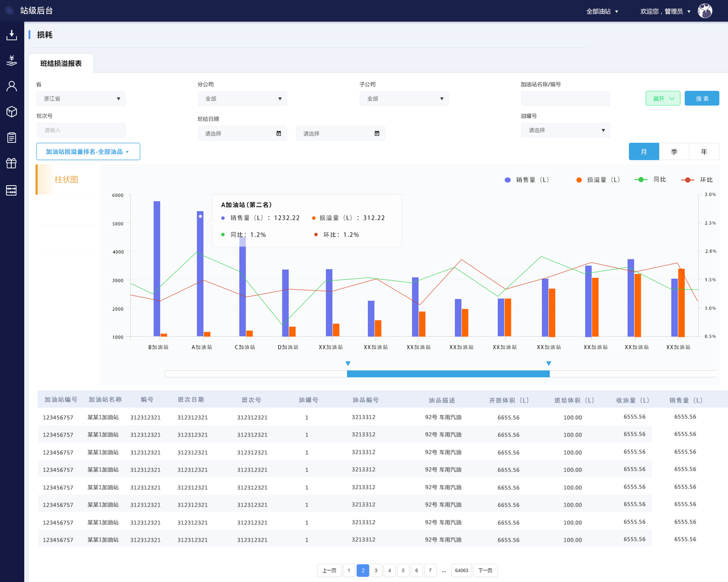Select the 班结损溢报表 tab
The height and width of the screenshot is (582, 728).
point(61,63)
